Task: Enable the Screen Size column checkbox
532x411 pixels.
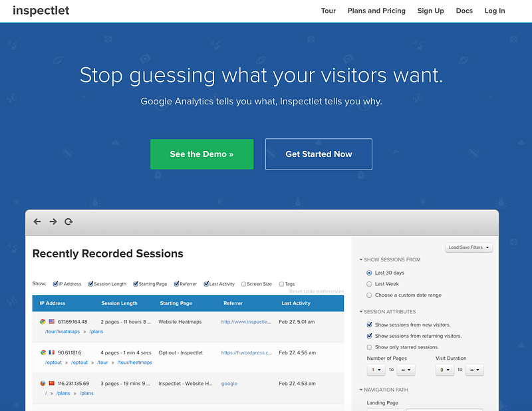Action: point(243,284)
